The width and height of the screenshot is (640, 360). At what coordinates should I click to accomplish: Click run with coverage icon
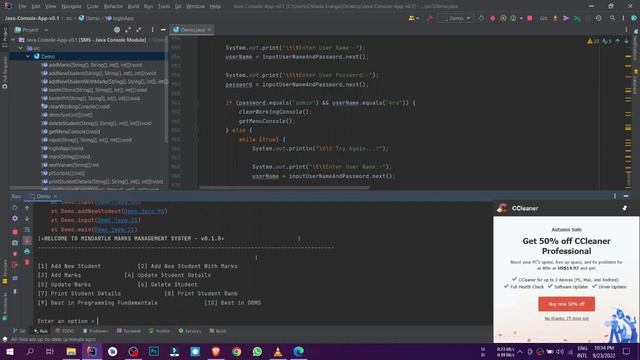(503, 18)
